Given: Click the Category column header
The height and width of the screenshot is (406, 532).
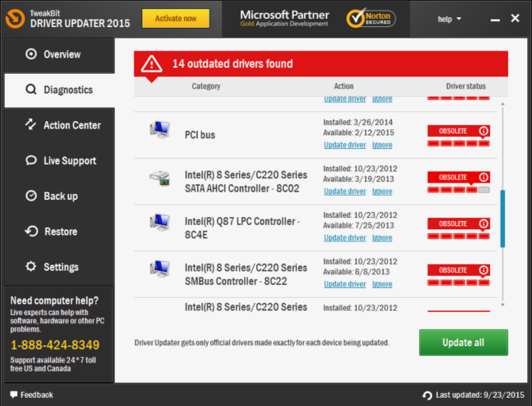Looking at the screenshot, I should pyautogui.click(x=206, y=86).
